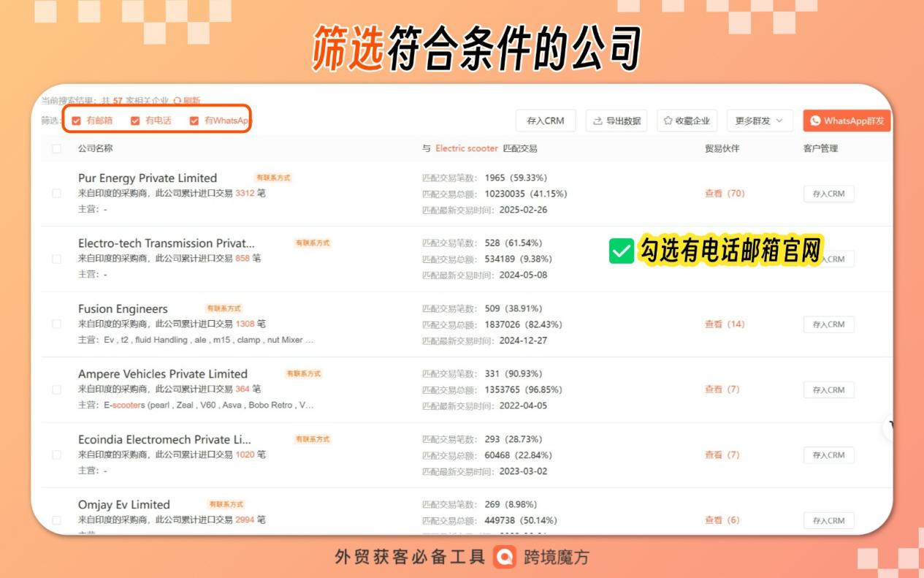The image size is (924, 578).
Task: Save Pur Energy to CRM
Action: click(828, 194)
